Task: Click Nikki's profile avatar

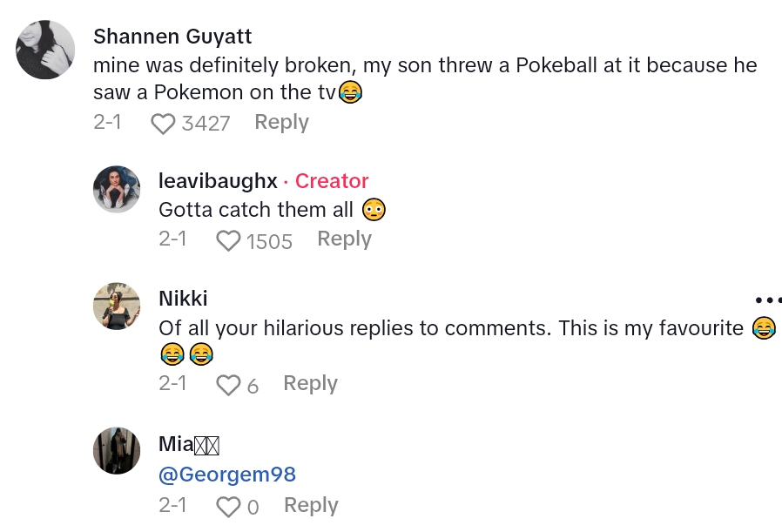Action: click(117, 306)
